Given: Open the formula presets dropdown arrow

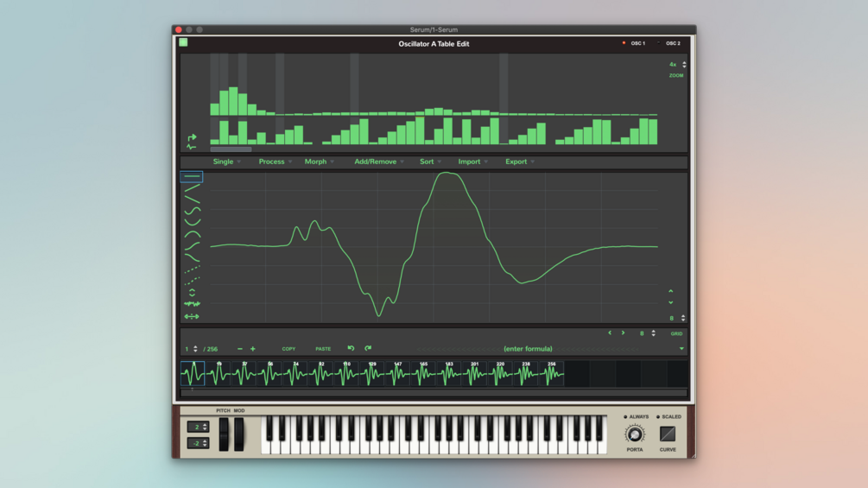Looking at the screenshot, I should pyautogui.click(x=681, y=349).
